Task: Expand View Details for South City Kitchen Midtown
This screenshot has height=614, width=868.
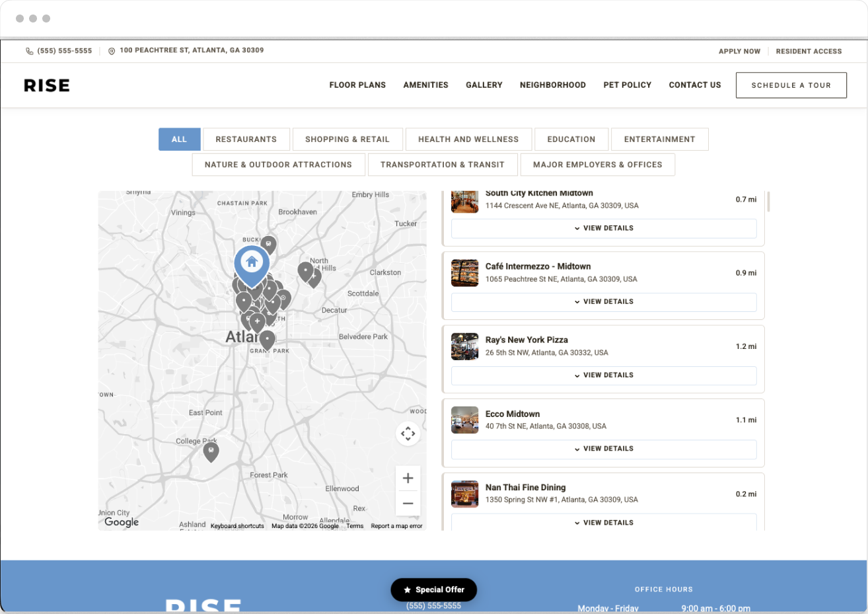Action: (x=604, y=228)
